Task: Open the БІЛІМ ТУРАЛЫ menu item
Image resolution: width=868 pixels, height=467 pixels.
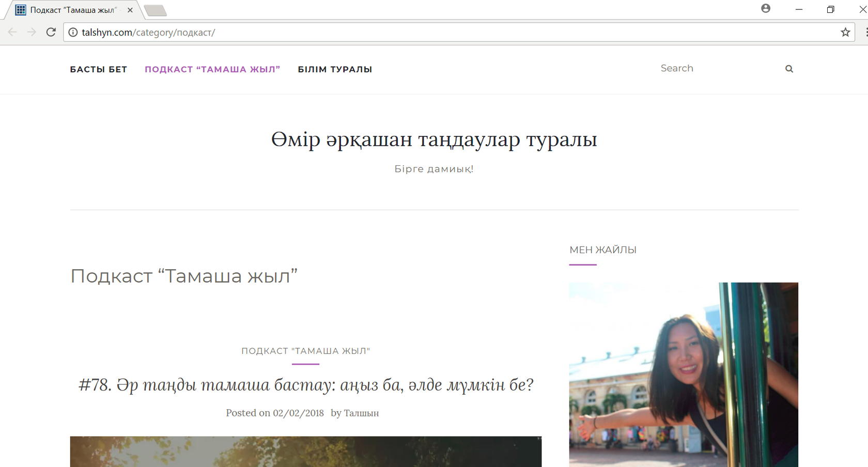Action: pyautogui.click(x=335, y=69)
